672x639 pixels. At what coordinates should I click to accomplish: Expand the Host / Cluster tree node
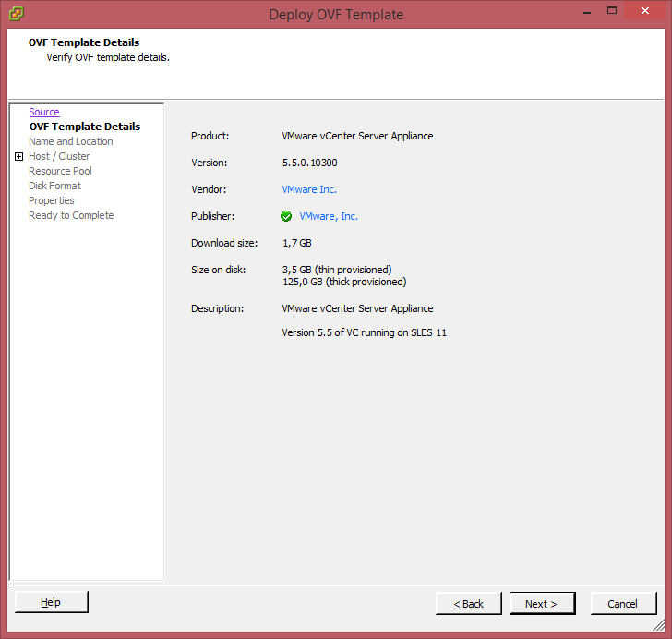click(x=18, y=157)
